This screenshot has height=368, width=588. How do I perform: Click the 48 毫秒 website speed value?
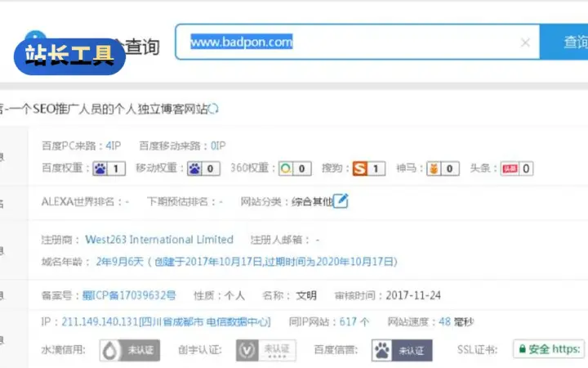pos(457,322)
